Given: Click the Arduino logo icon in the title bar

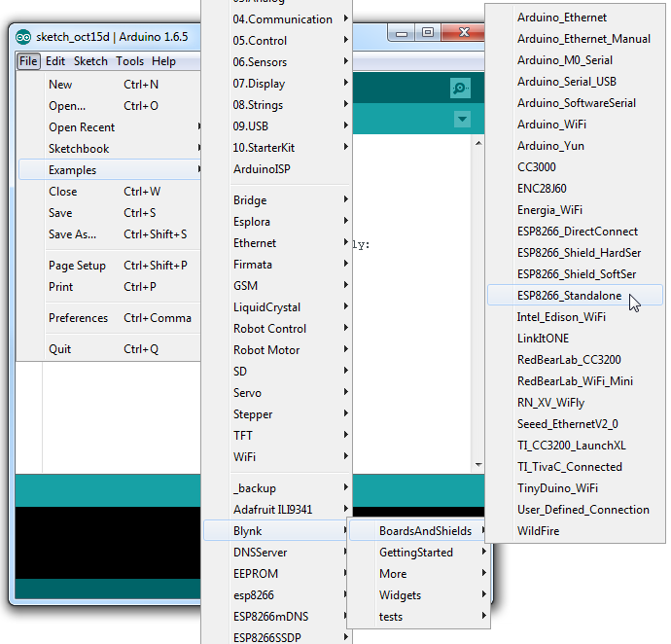Looking at the screenshot, I should (23, 37).
